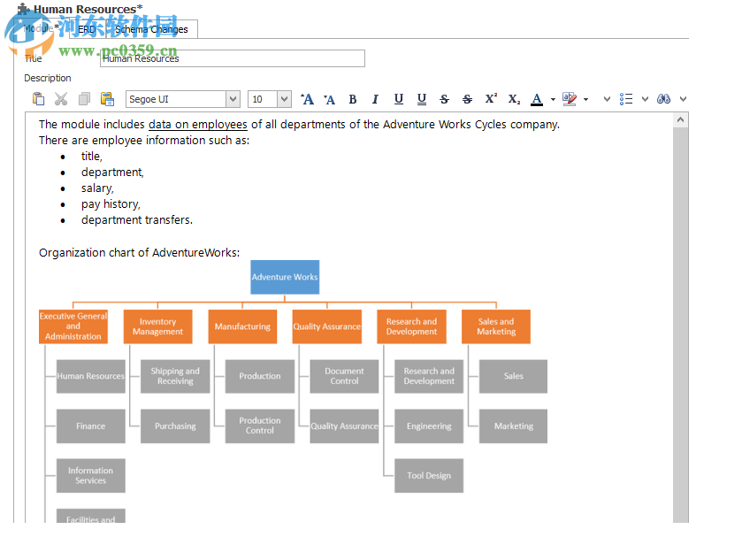Open font size dropdown arrow

coord(284,99)
